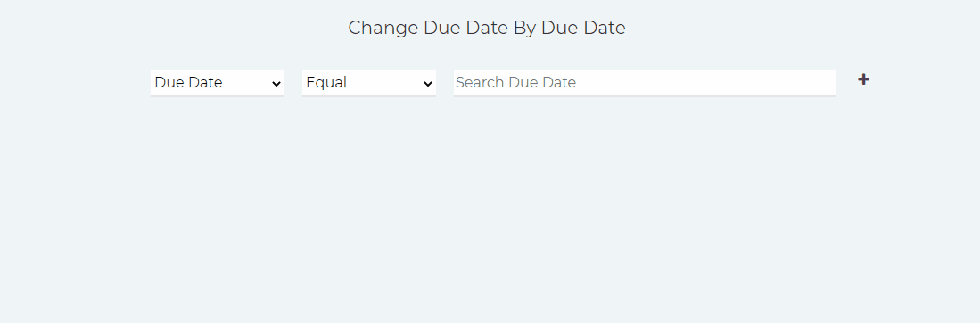Choose a different field from Due Date list
This screenshot has height=323, width=980.
pos(218,83)
